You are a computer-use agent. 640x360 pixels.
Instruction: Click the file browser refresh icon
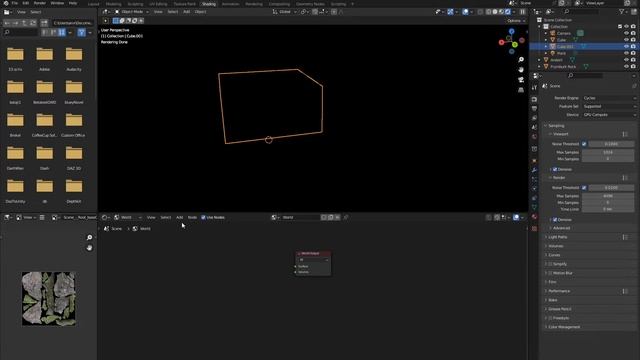point(33,23)
